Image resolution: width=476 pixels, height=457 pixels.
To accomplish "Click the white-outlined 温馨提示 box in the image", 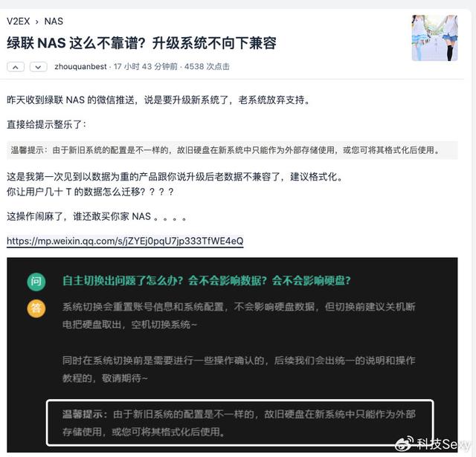I will point(239,423).
